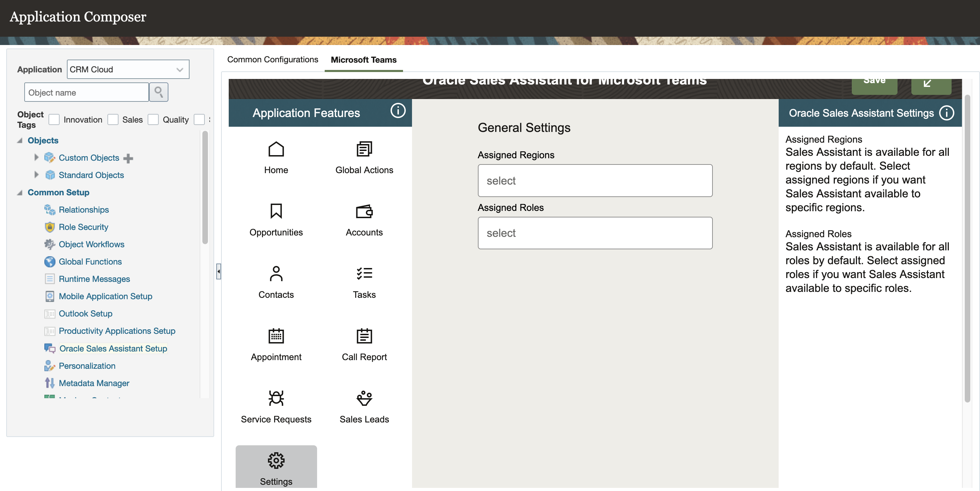Click the Object name search field
Viewport: 980px width, 491px height.
(86, 92)
